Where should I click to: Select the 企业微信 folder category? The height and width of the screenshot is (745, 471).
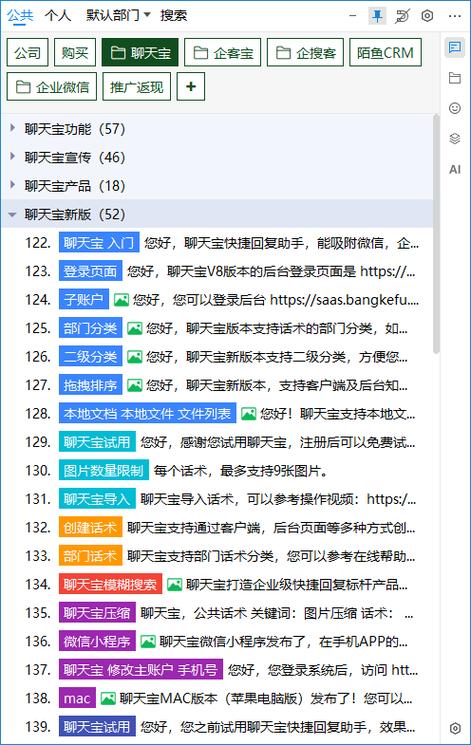click(x=52, y=86)
